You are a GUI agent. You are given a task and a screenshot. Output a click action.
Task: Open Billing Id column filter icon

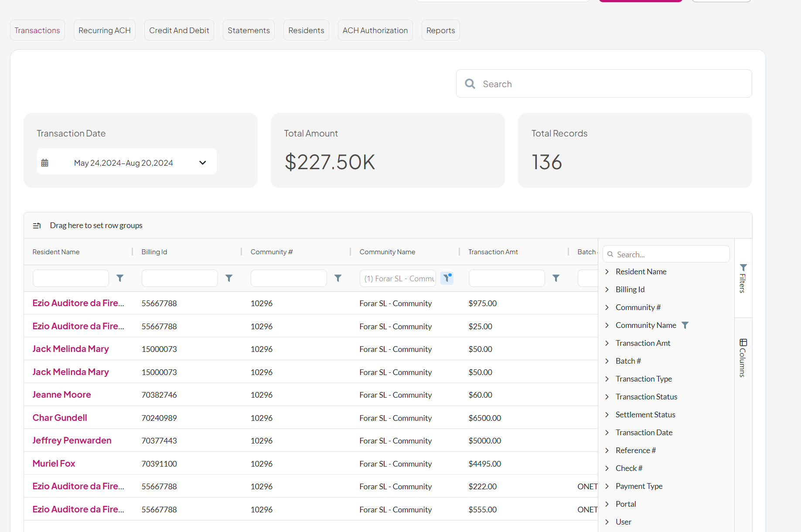tap(229, 278)
